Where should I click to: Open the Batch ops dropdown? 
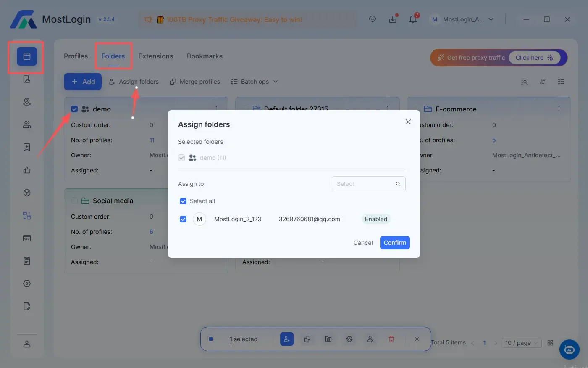click(255, 82)
